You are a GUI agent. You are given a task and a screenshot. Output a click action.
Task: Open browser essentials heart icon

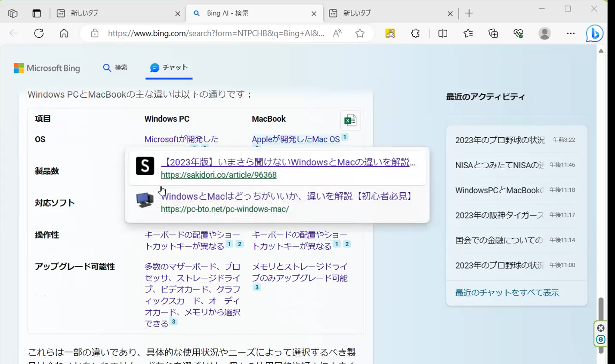[518, 33]
